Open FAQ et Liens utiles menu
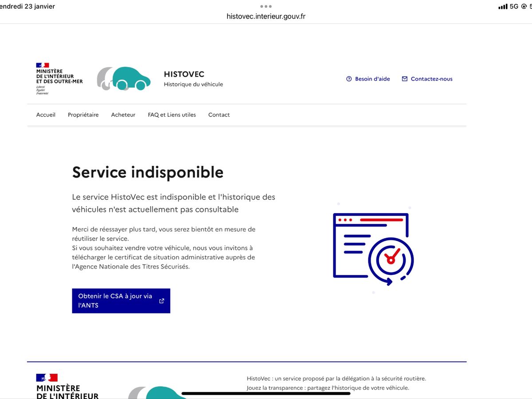532x399 pixels. pos(172,115)
